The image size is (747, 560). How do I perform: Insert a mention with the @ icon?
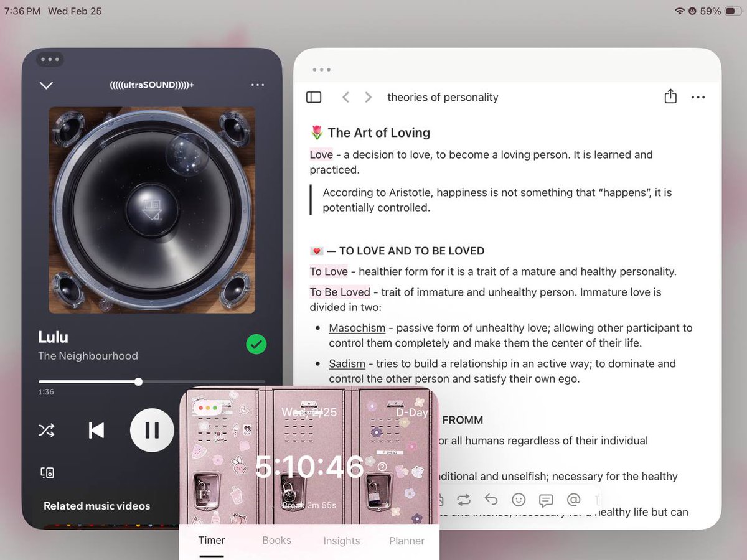573,500
